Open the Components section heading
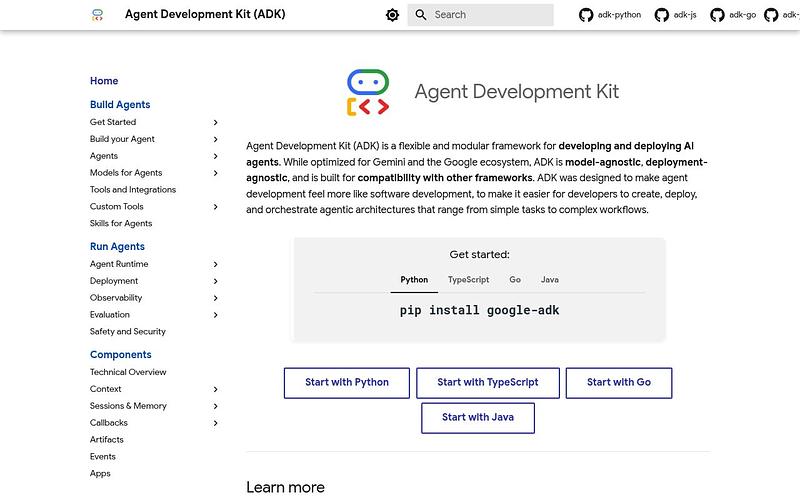 tap(120, 355)
